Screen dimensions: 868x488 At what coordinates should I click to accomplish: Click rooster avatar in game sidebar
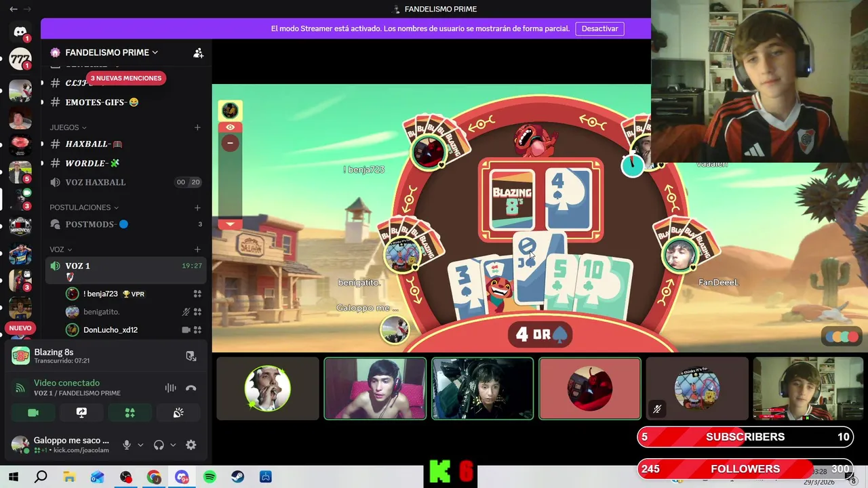[x=230, y=110]
